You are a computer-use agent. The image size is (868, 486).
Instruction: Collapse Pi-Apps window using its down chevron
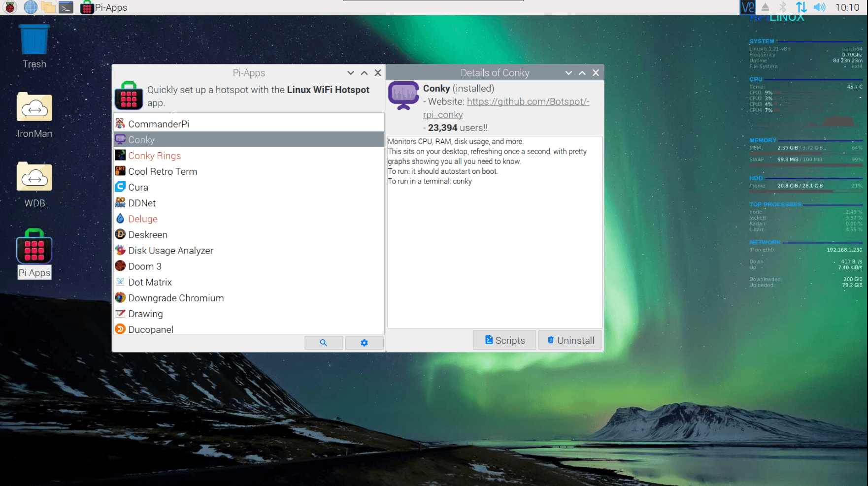click(351, 73)
